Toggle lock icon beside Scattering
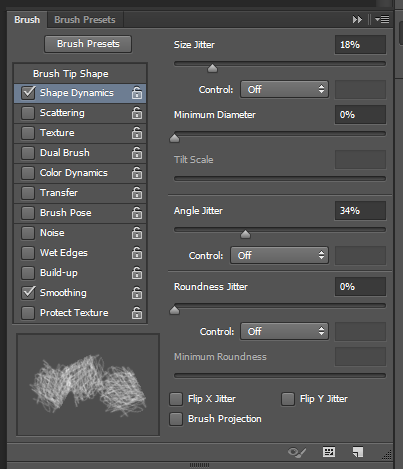Screen dimensions: 403x469 point(137,113)
